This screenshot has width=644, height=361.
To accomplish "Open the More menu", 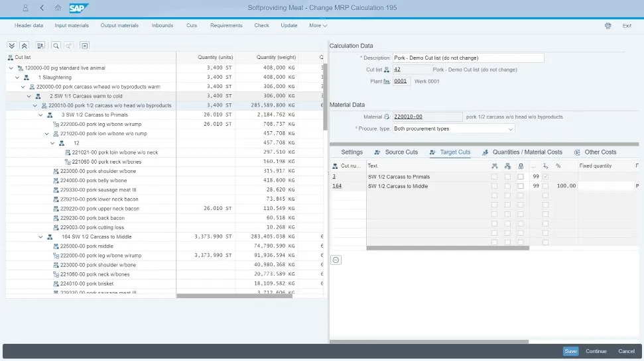I will (318, 26).
